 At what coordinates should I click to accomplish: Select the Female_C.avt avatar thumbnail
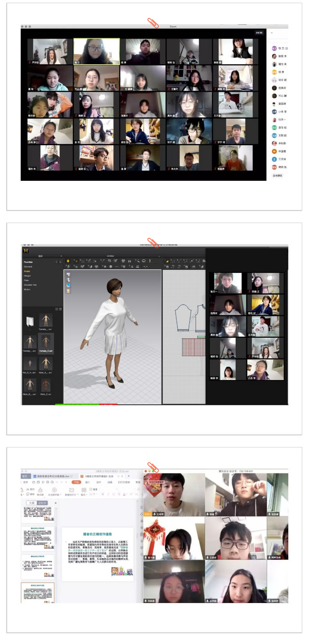pyautogui.click(x=46, y=344)
